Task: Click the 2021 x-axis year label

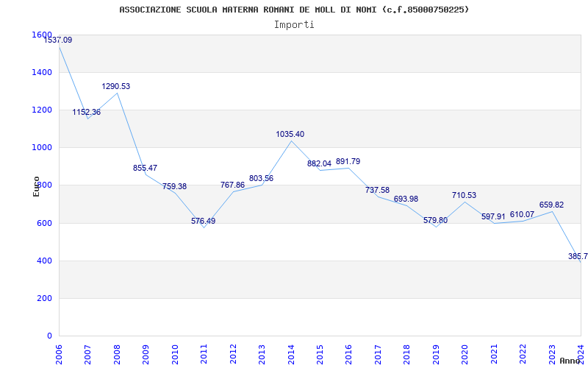Action: 494,354
